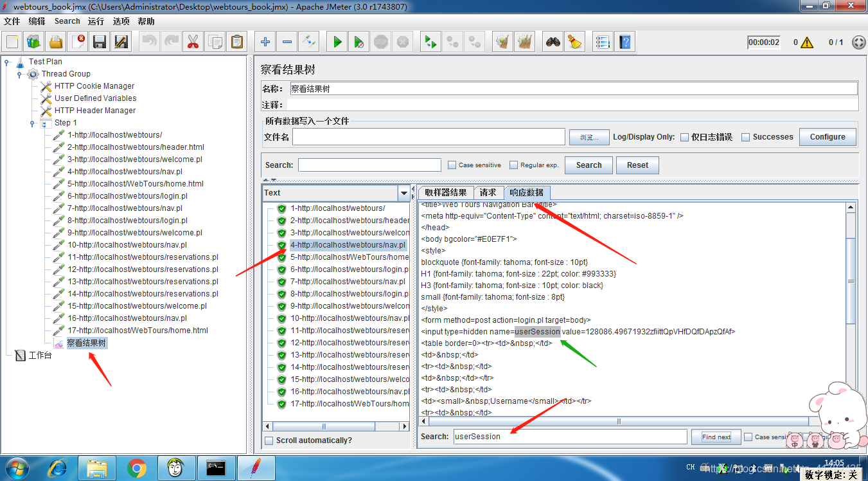The image size is (868, 481).
Task: Open the 选项 menu
Action: (x=121, y=21)
